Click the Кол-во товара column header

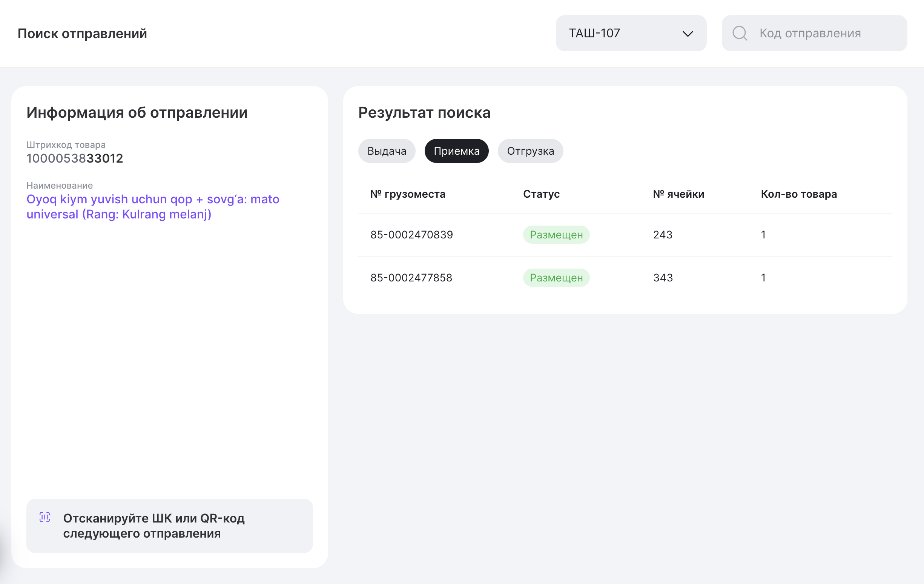pyautogui.click(x=798, y=194)
